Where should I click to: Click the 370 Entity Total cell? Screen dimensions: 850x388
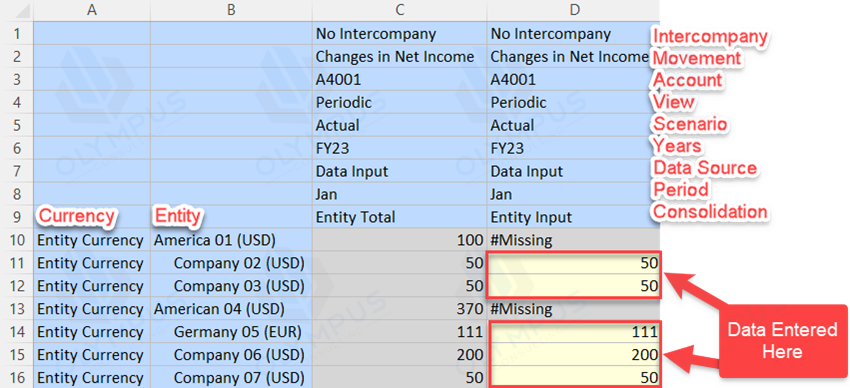point(400,309)
